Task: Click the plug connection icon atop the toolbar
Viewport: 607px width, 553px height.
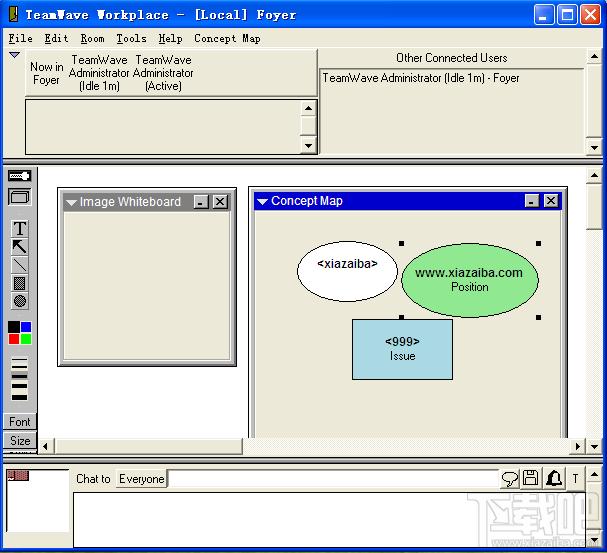Action: click(19, 176)
